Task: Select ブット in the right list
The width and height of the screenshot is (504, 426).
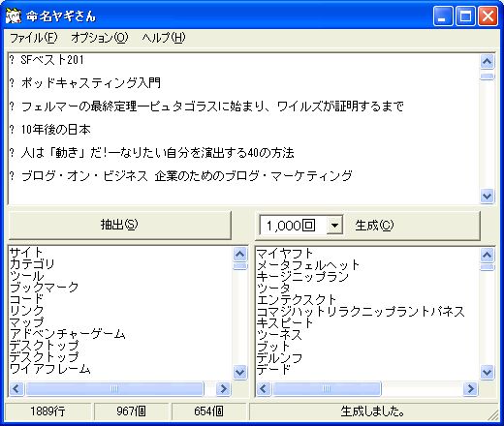Action: click(x=273, y=347)
